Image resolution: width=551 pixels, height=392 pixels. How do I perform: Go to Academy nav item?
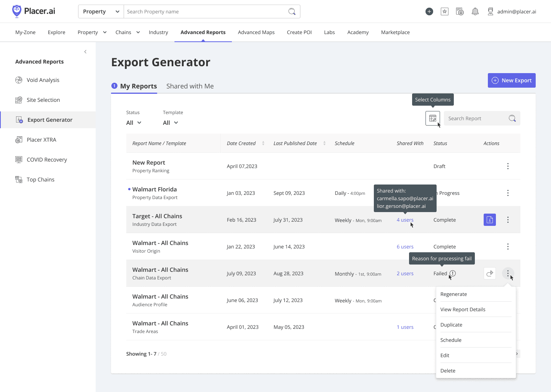(358, 32)
